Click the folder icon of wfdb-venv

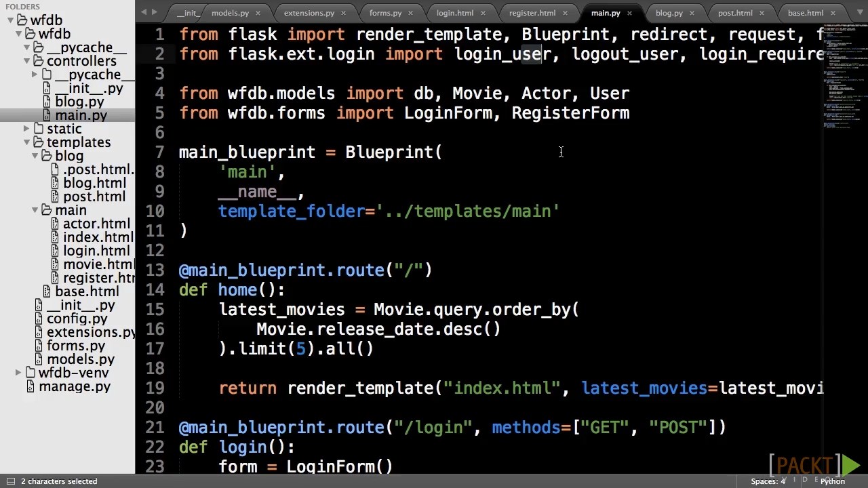31,373
